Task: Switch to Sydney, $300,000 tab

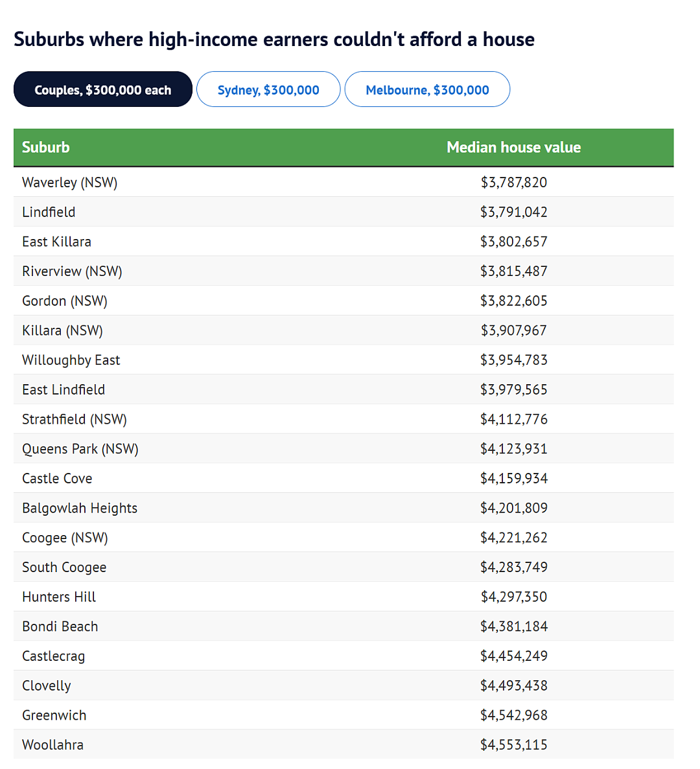Action: tap(268, 89)
